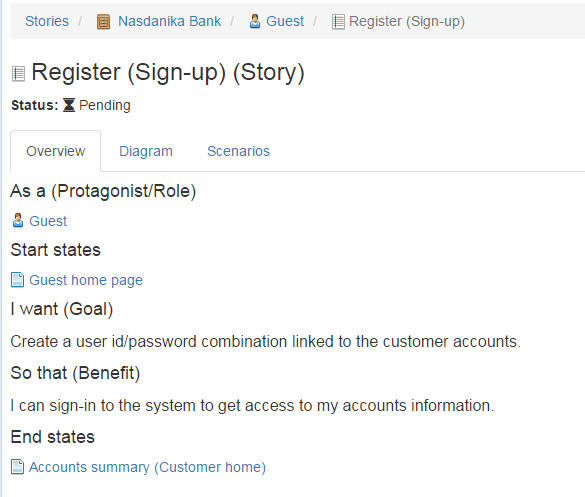The image size is (585, 497).
Task: Open the Guest home page start state
Action: pyautogui.click(x=86, y=280)
